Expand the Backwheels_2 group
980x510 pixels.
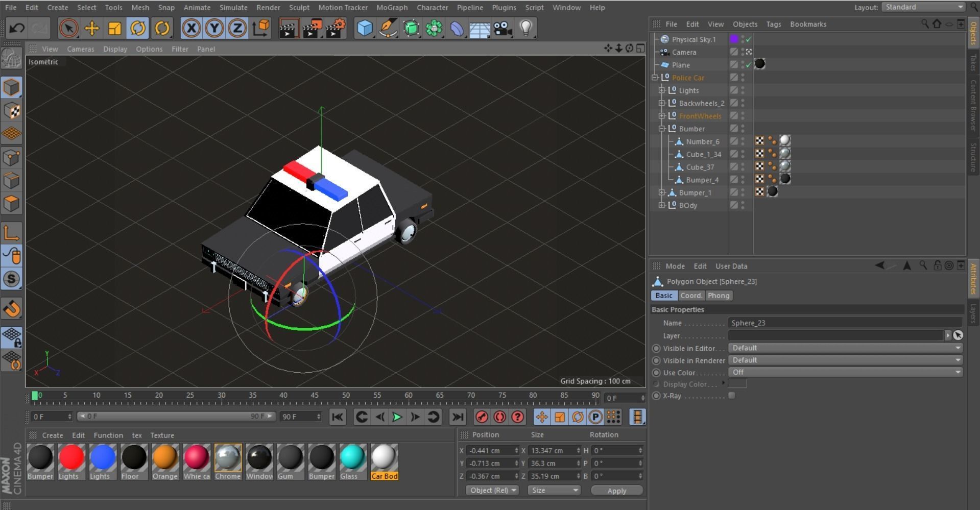(662, 103)
